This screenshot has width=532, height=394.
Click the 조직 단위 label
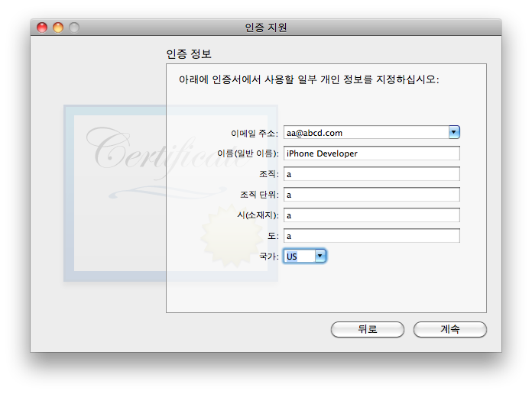pyautogui.click(x=259, y=195)
